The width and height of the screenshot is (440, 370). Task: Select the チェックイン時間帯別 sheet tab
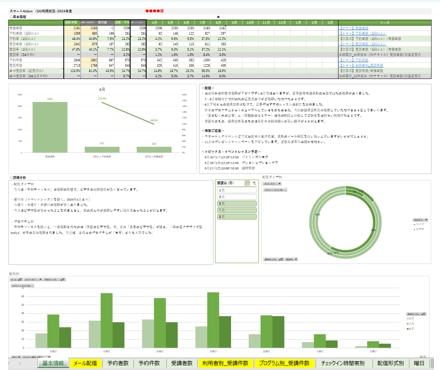click(343, 363)
